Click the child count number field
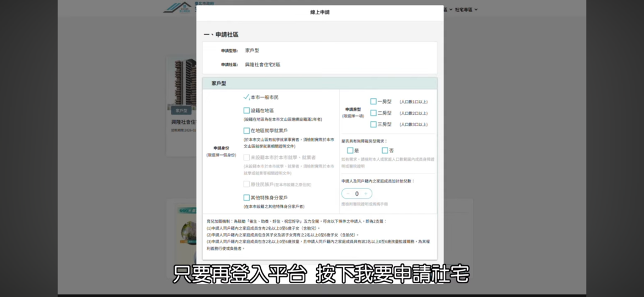The image size is (644, 297). click(357, 194)
